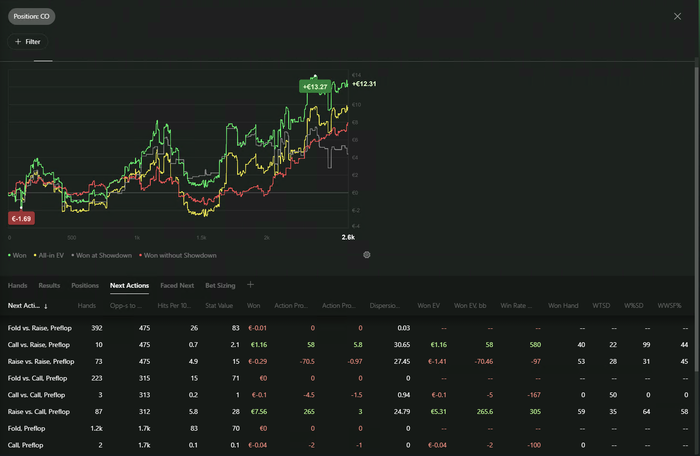Sort by the WTSD column header
Screen dimensions: 700x456
(601, 305)
